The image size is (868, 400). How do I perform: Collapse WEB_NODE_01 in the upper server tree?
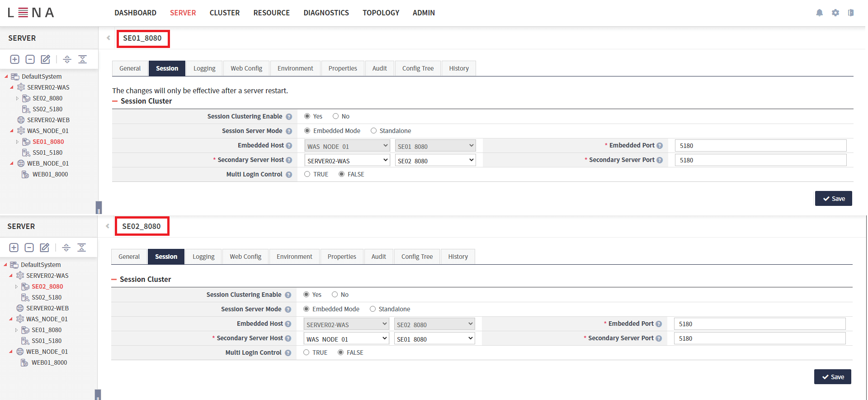[12, 163]
